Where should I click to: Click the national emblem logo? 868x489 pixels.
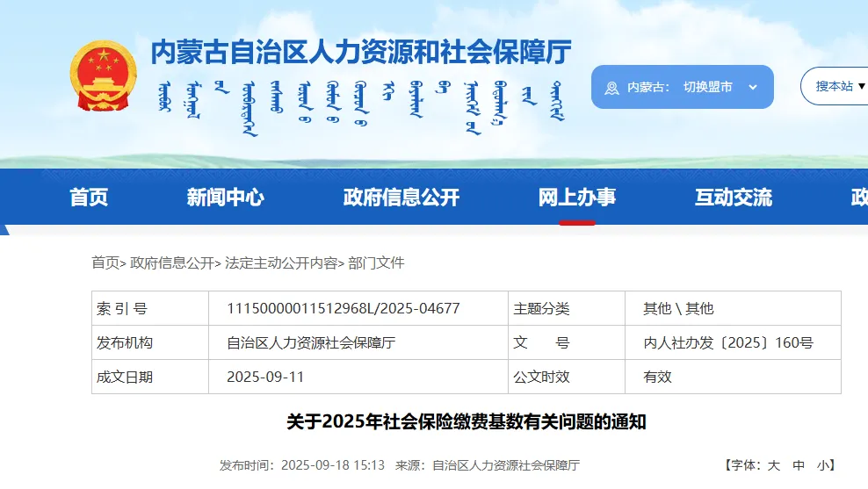point(104,76)
